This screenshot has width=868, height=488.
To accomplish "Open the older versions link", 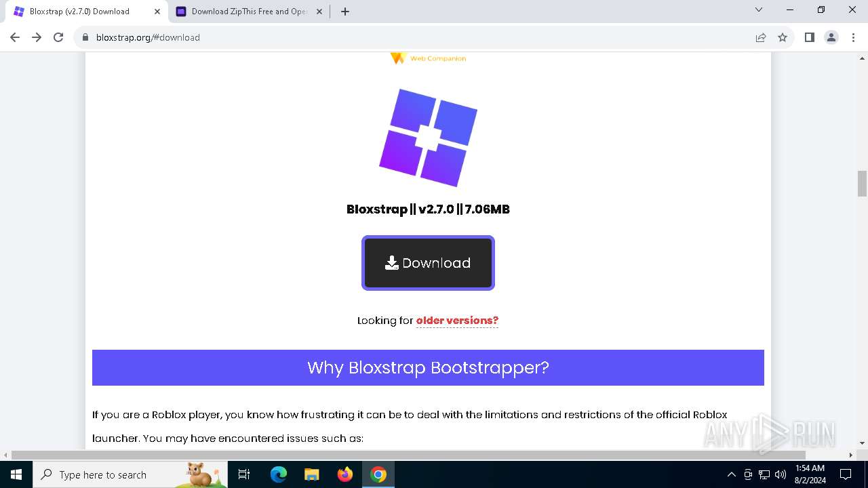I will click(457, 321).
